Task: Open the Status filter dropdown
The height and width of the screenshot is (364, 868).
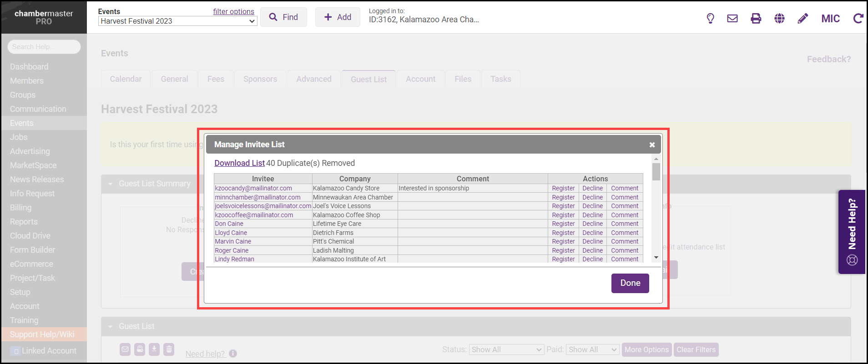Action: coord(506,349)
